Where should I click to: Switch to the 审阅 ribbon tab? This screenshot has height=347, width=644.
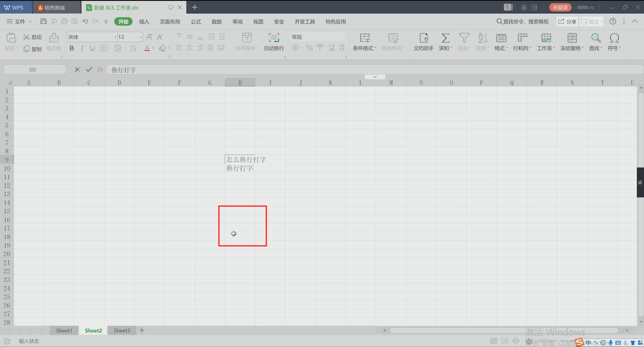[237, 21]
